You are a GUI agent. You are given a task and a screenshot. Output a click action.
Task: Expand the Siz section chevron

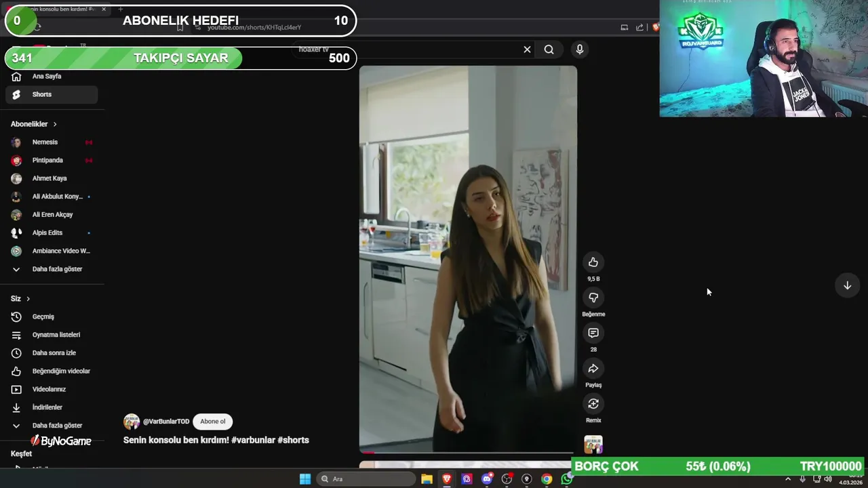tap(28, 299)
